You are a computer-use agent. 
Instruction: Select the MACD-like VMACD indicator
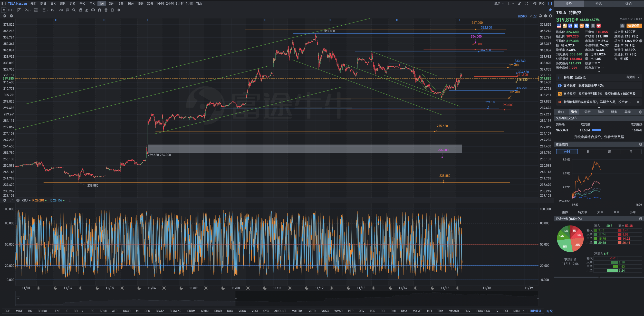454,311
